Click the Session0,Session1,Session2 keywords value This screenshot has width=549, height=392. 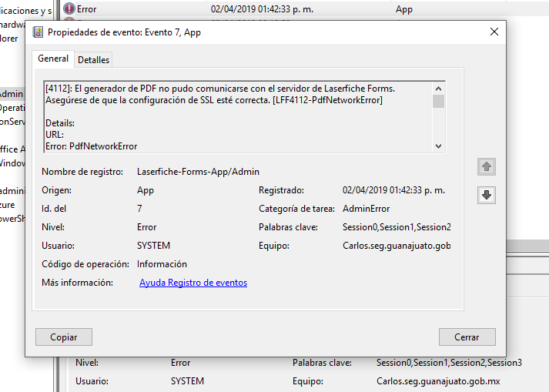pyautogui.click(x=397, y=227)
